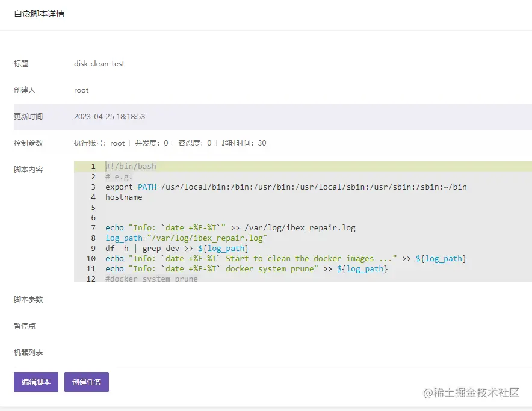532x411 pixels.
Task: Click the df -h | grep dev line
Action: 177,248
